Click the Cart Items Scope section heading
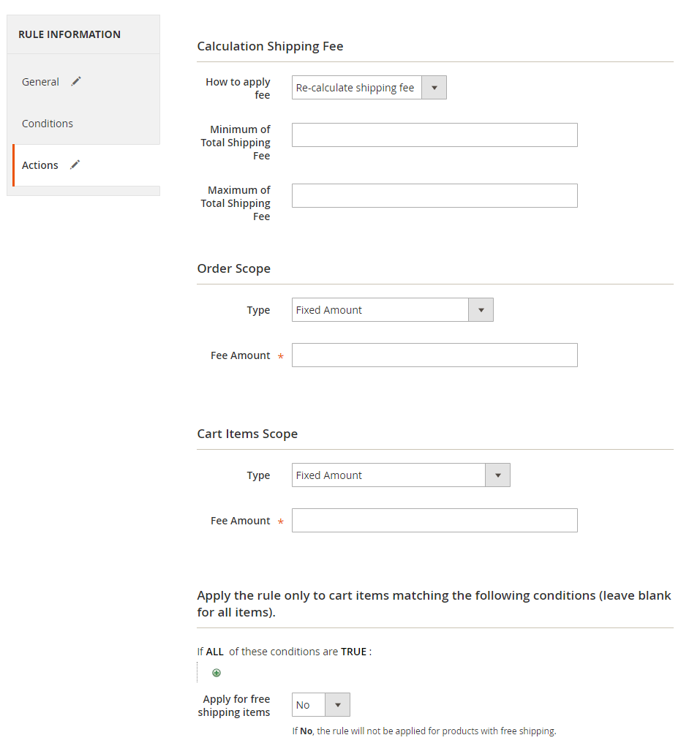Screen dimensions: 700x754 [x=247, y=434]
